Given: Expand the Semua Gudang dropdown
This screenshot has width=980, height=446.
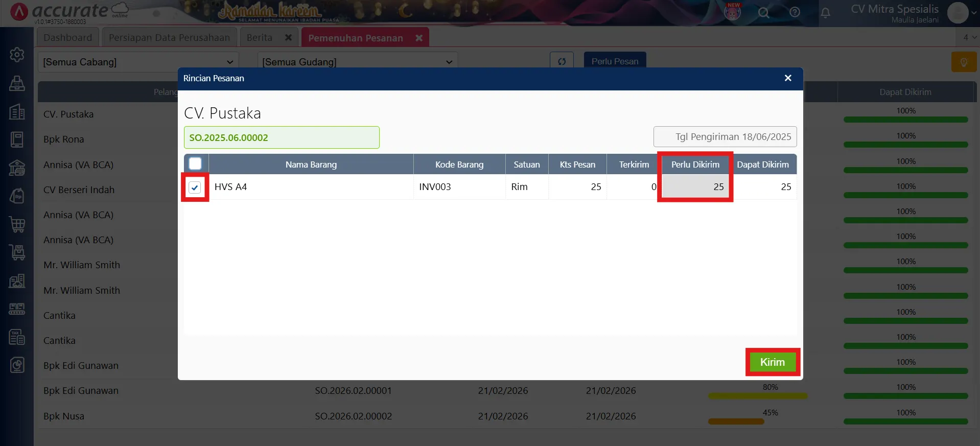Looking at the screenshot, I should 357,62.
